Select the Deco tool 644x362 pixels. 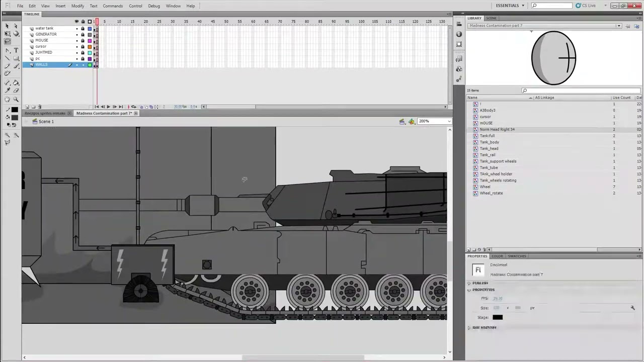[8, 74]
